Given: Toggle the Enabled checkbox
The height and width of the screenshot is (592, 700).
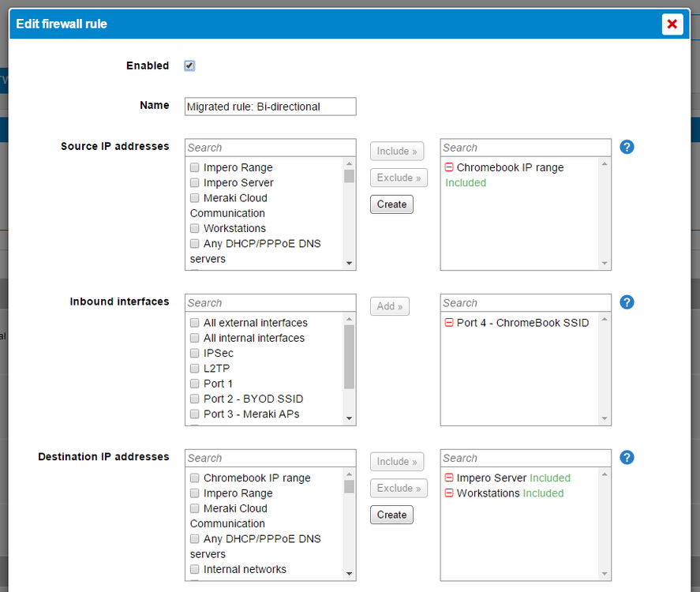Looking at the screenshot, I should pyautogui.click(x=189, y=66).
